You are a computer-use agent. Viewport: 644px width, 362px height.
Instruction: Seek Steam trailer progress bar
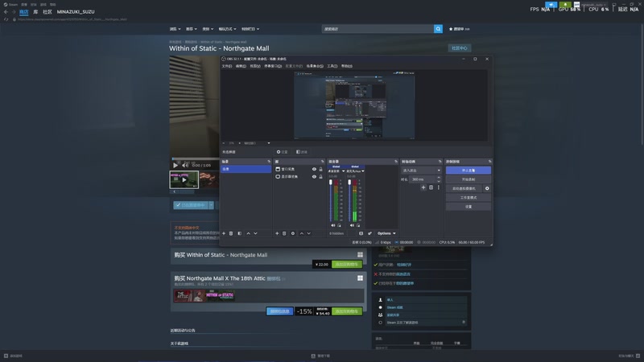click(x=196, y=158)
